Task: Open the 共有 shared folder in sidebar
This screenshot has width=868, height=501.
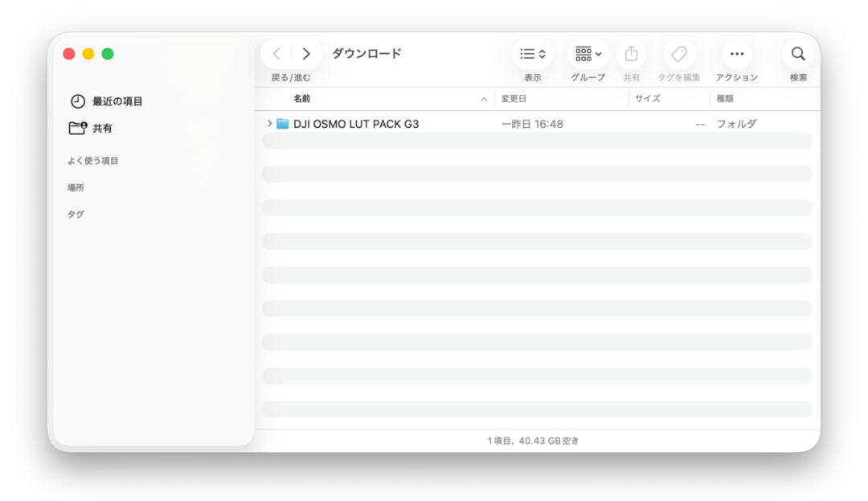Action: tap(90, 128)
